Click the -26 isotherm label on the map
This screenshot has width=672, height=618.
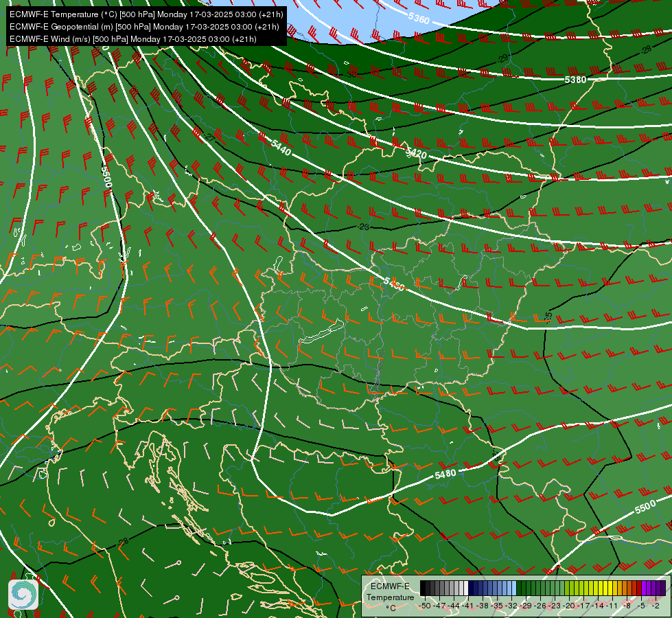tap(363, 227)
